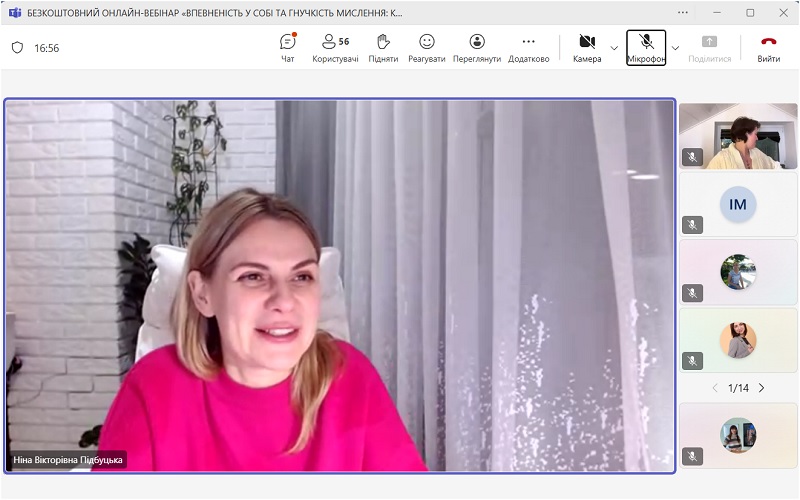Show the Користувачі participants list
The height and width of the screenshot is (500, 800).
[x=334, y=47]
